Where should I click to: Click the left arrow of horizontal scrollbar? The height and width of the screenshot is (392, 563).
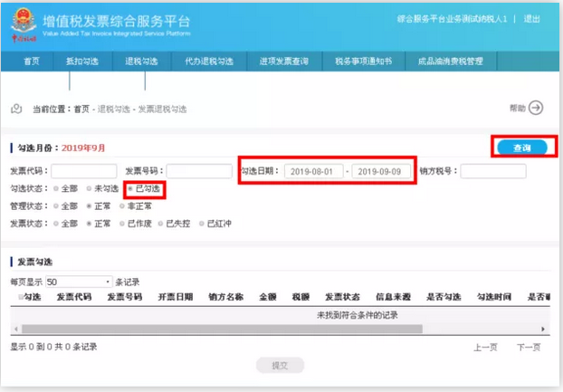click(14, 329)
